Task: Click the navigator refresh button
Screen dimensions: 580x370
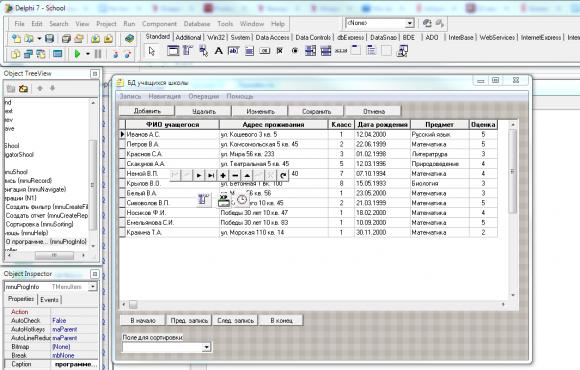Action: coord(283,175)
